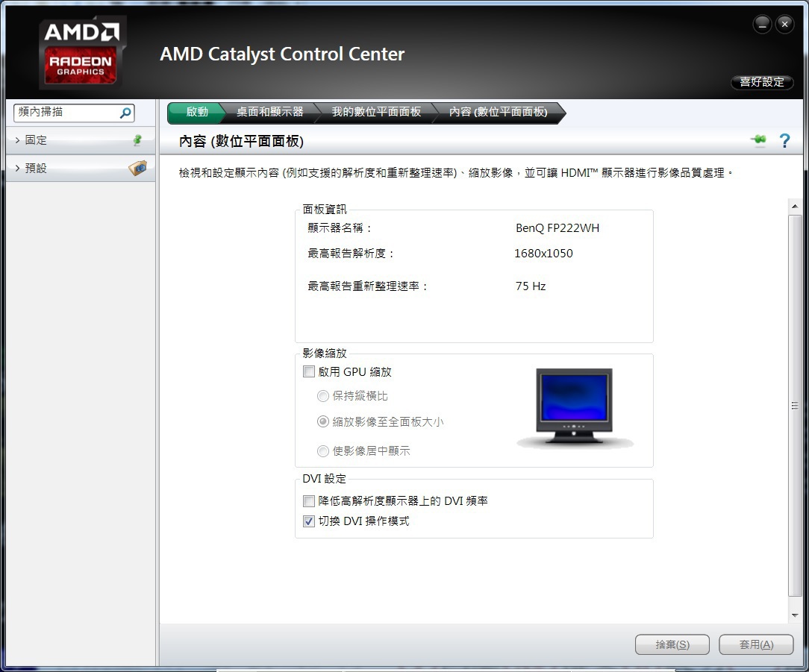Screen dimensions: 809x672
Task: Click the monitor preview image
Action: coord(574,407)
